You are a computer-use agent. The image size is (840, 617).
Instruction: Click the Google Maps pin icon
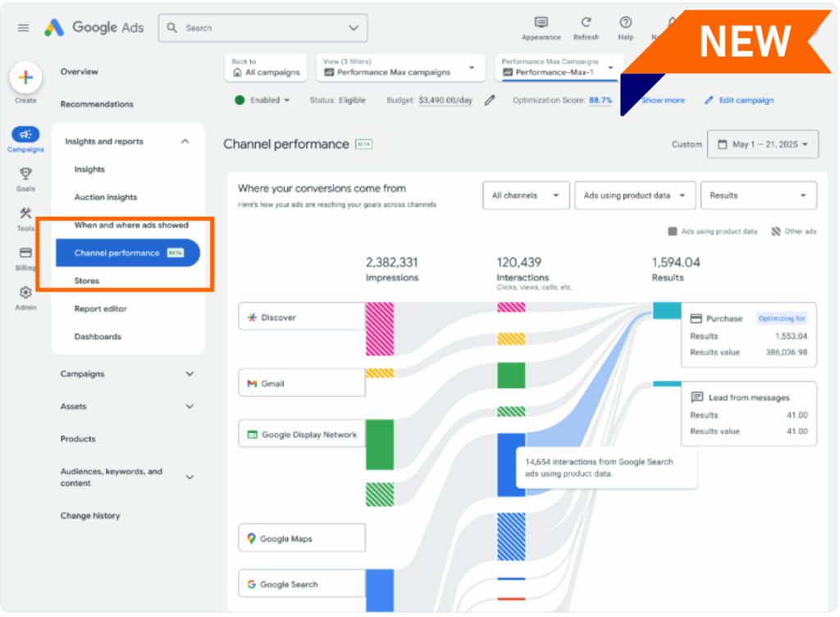pyautogui.click(x=251, y=538)
